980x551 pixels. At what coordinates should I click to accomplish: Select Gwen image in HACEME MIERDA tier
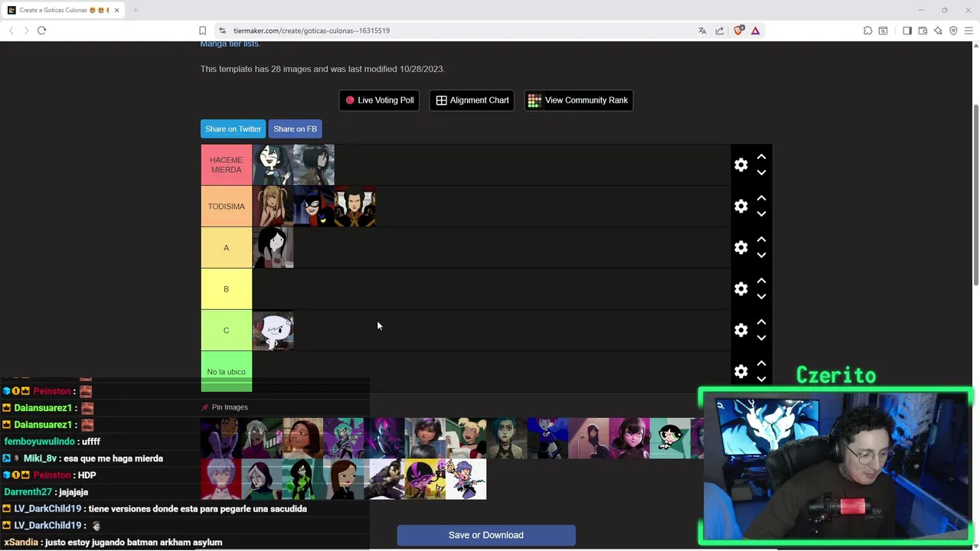[x=273, y=165]
